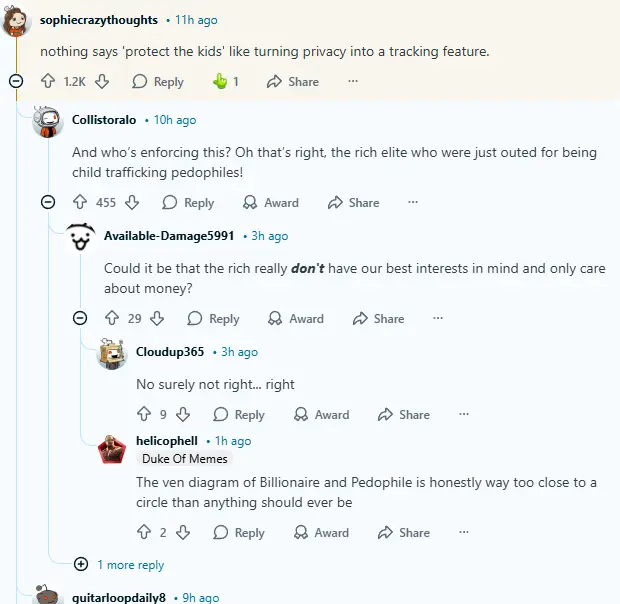
Task: Reply to Available-Damage5991's comment
Action: pos(213,318)
